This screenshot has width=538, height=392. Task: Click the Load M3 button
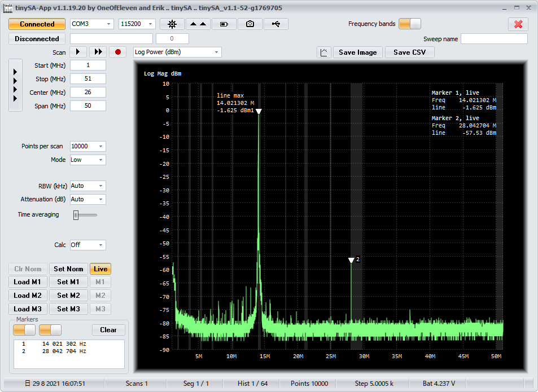coord(28,309)
